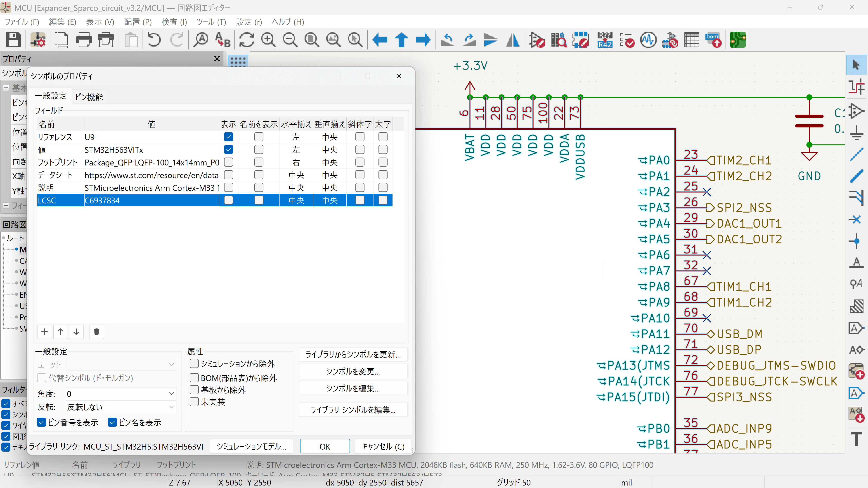Navigate up one sheet level
Image resolution: width=868 pixels, height=488 pixels.
(x=401, y=40)
